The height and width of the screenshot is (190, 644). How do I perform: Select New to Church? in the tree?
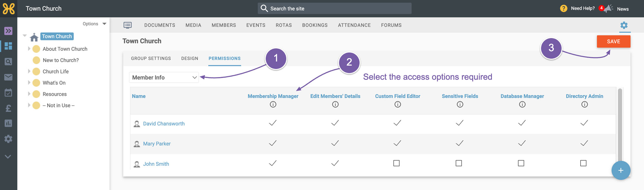coord(61,60)
